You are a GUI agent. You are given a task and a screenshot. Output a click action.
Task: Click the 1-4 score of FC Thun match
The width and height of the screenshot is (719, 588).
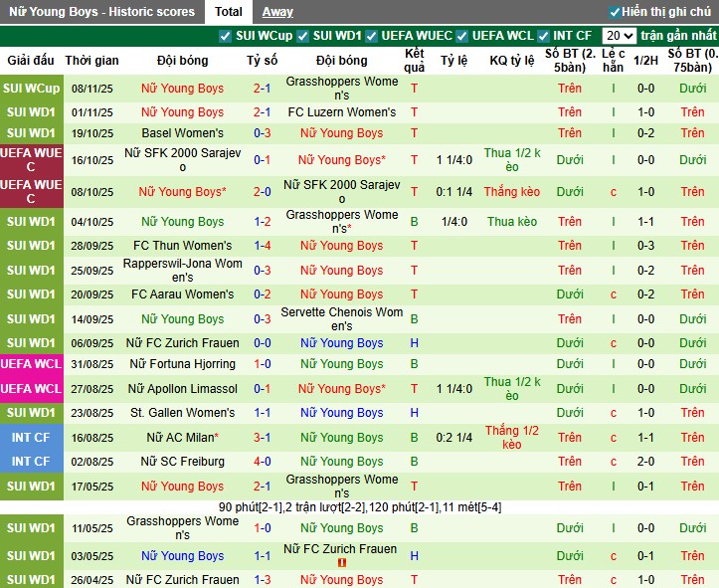263,246
